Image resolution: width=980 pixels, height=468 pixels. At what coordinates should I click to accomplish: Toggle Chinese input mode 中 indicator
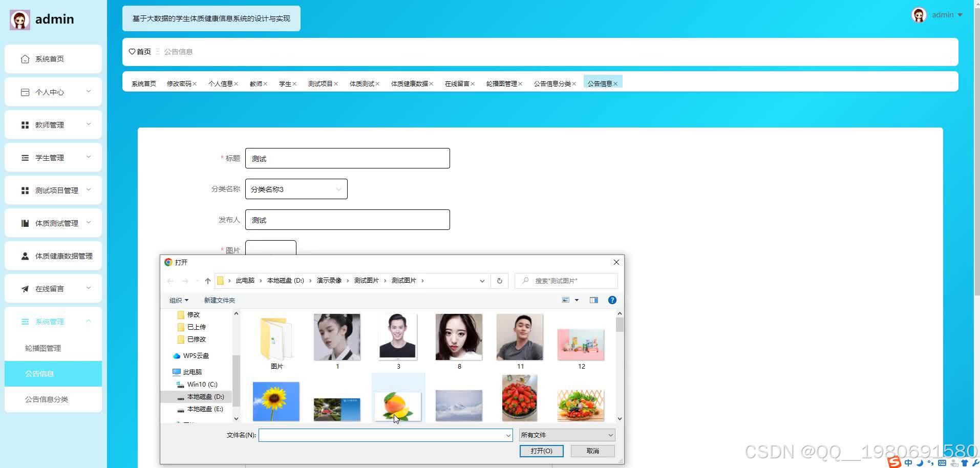908,463
